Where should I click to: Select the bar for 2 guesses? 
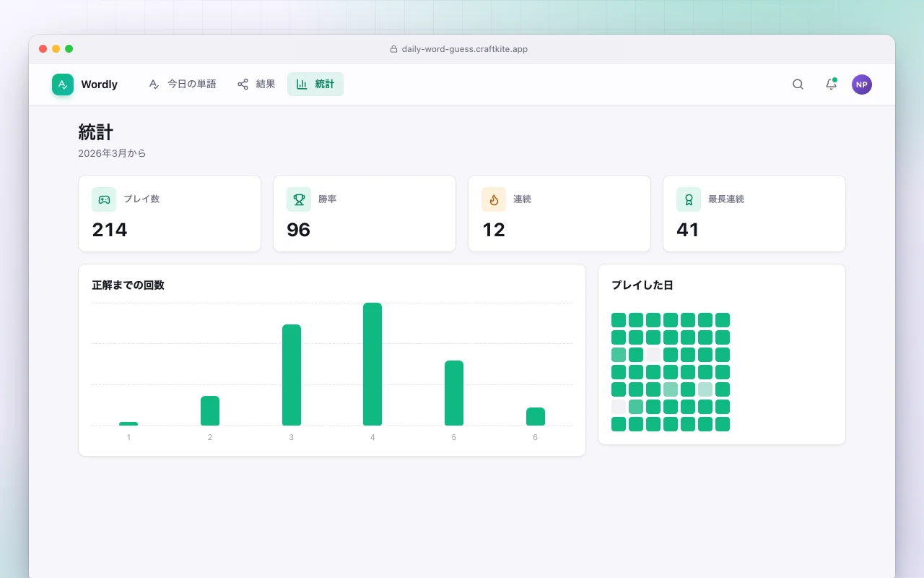click(x=210, y=411)
